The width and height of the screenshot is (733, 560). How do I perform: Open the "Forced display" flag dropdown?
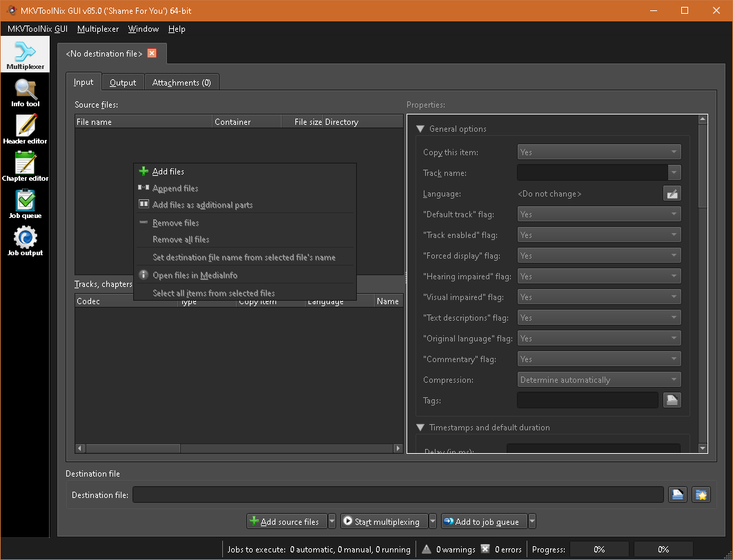coord(599,255)
